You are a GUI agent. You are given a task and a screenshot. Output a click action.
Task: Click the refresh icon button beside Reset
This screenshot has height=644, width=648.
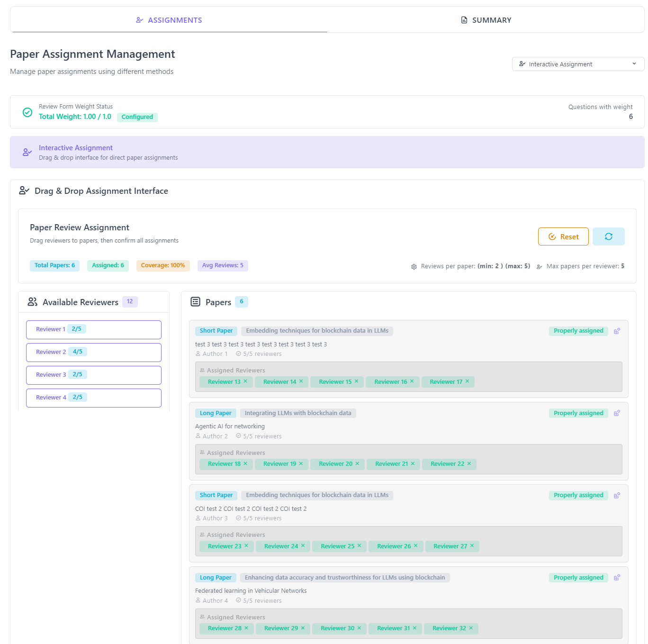(608, 236)
